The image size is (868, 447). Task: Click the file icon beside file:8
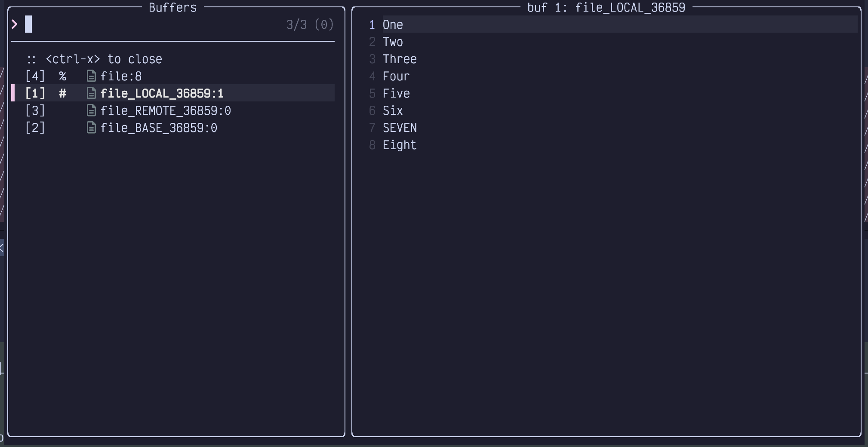pos(91,77)
